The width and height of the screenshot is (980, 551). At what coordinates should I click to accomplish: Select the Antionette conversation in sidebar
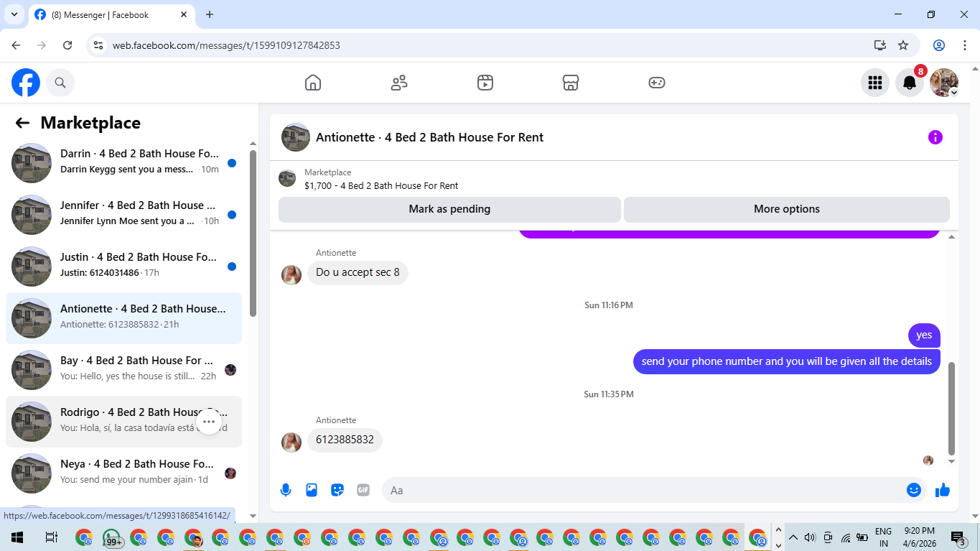click(123, 318)
